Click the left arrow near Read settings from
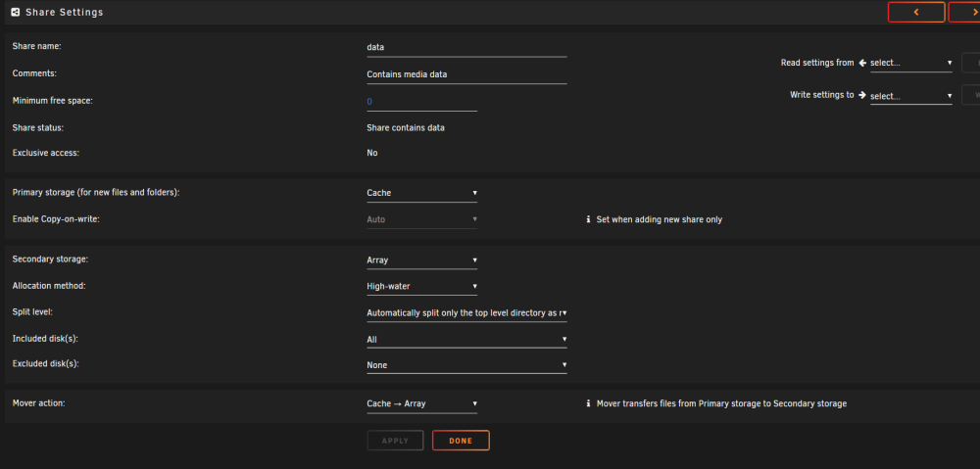Image resolution: width=980 pixels, height=469 pixels. pyautogui.click(x=862, y=63)
